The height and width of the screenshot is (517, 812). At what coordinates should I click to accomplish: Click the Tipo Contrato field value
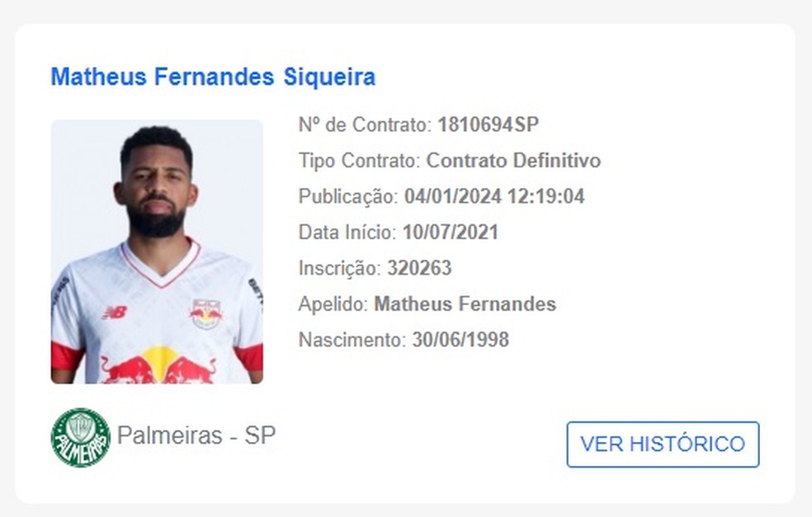coord(513,161)
